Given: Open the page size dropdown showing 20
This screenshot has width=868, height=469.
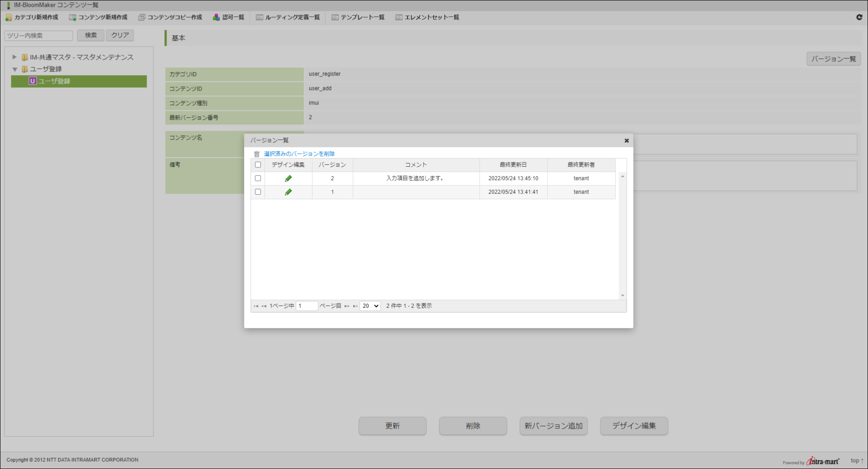Looking at the screenshot, I should click(x=369, y=306).
